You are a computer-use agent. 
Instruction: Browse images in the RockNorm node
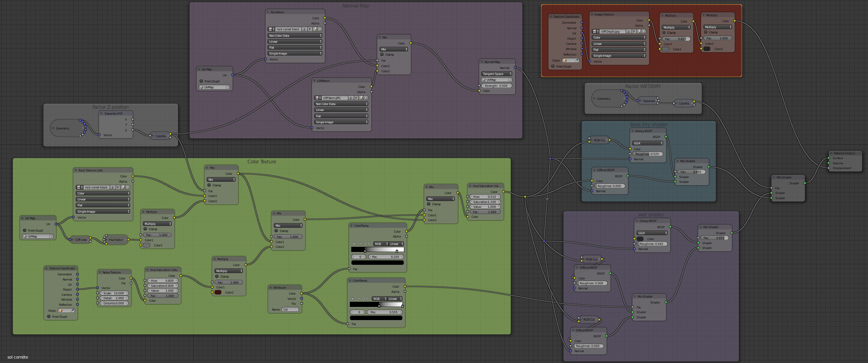pos(271,29)
